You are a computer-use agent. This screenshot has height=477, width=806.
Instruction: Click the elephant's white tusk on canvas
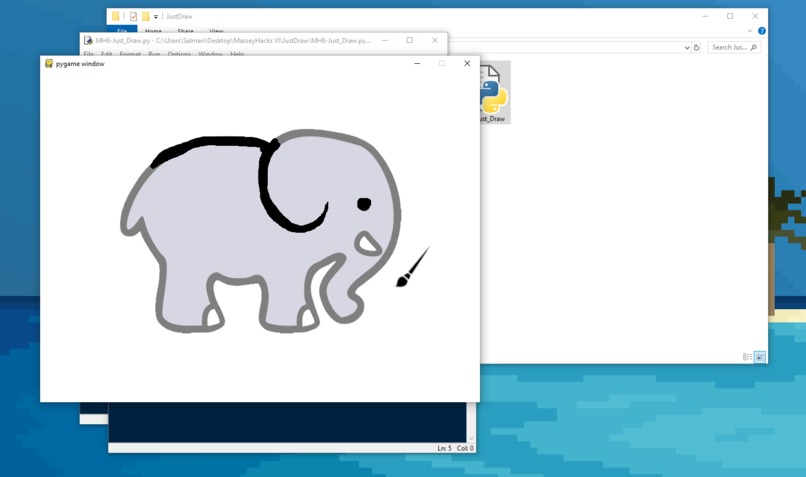coord(368,244)
